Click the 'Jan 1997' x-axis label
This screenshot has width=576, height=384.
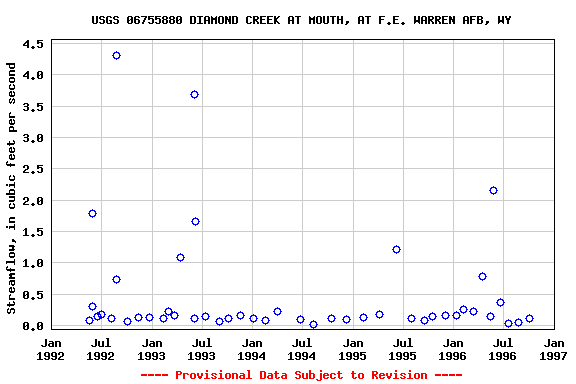[554, 349]
